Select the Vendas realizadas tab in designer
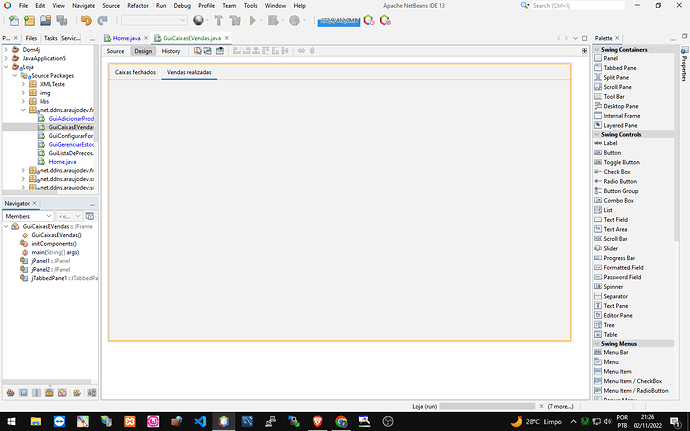The image size is (690, 431). point(189,72)
